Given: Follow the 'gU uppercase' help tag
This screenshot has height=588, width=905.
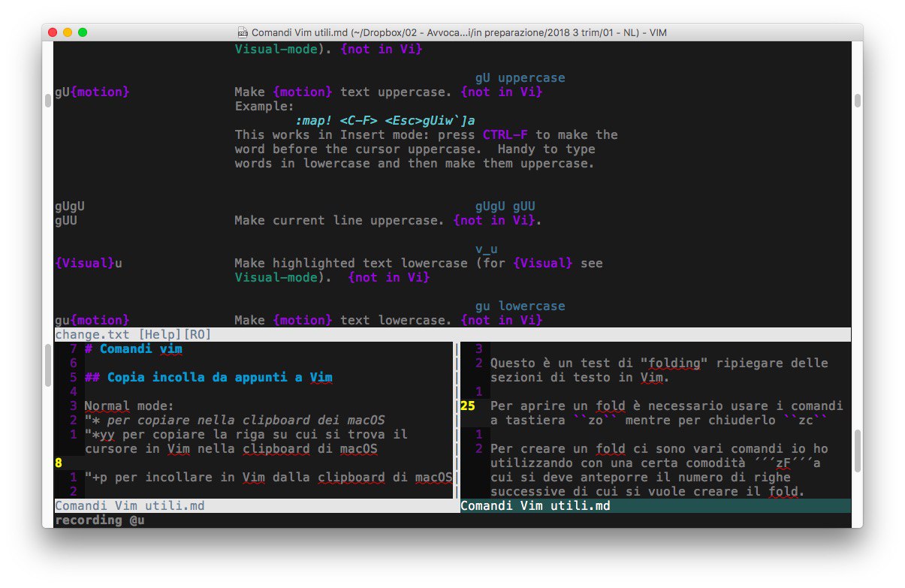Looking at the screenshot, I should pyautogui.click(x=520, y=78).
